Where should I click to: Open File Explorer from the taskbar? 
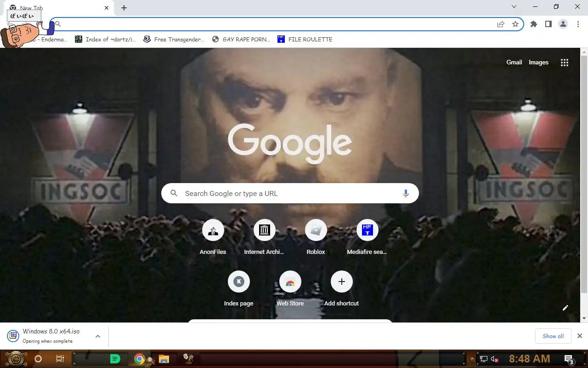[164, 359]
